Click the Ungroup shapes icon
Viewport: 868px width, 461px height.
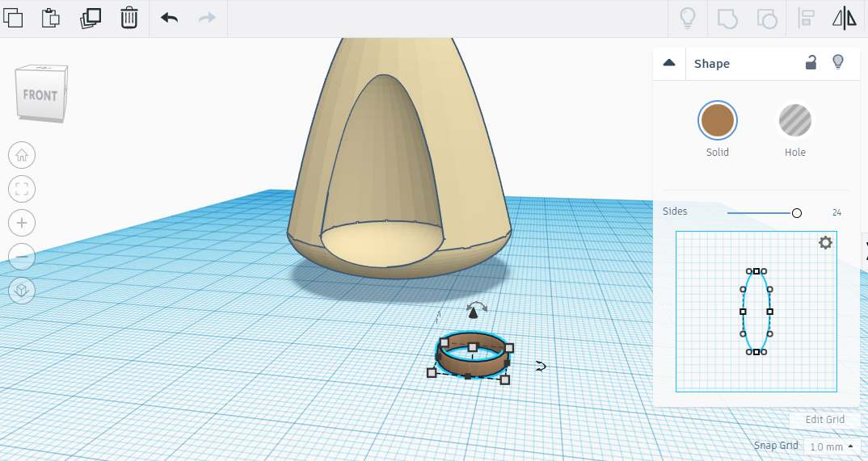(x=767, y=19)
